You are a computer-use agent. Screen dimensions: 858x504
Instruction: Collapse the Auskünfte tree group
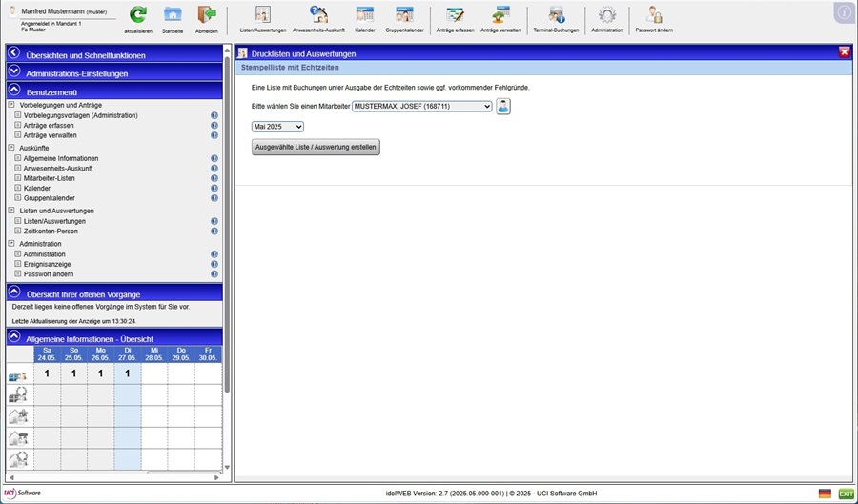(x=11, y=148)
